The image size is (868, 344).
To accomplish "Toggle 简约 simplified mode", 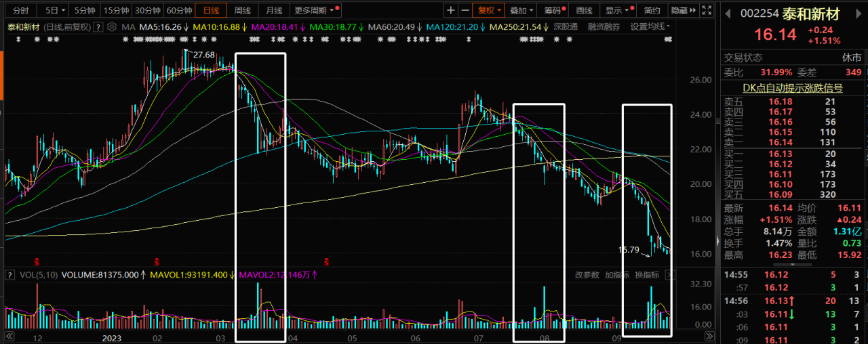I will [x=652, y=10].
